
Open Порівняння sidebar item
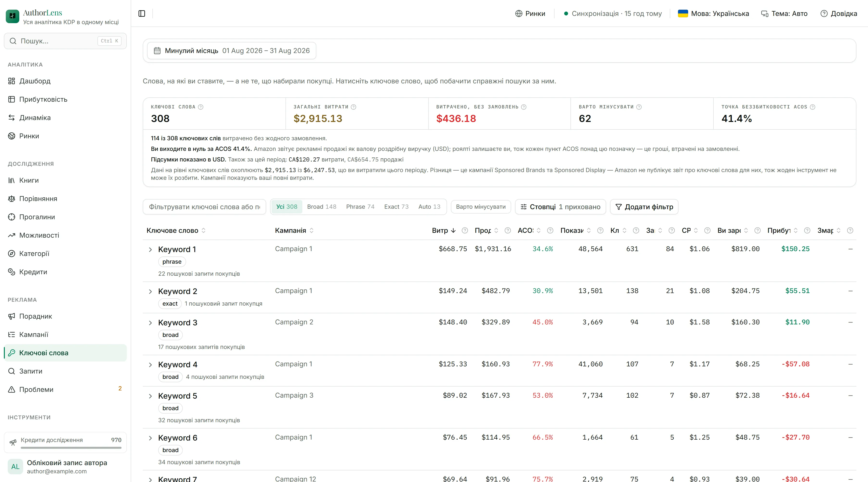coord(65,199)
